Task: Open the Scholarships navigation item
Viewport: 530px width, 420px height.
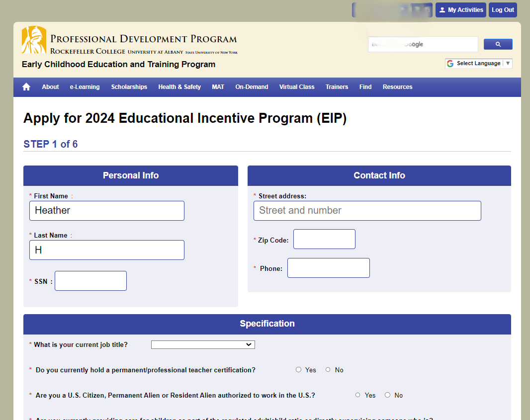Action: (129, 86)
